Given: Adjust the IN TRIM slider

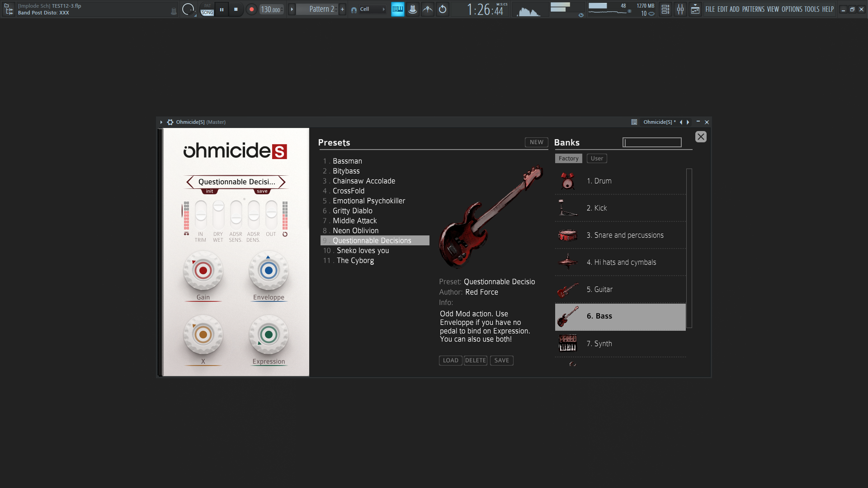Looking at the screenshot, I should [201, 214].
